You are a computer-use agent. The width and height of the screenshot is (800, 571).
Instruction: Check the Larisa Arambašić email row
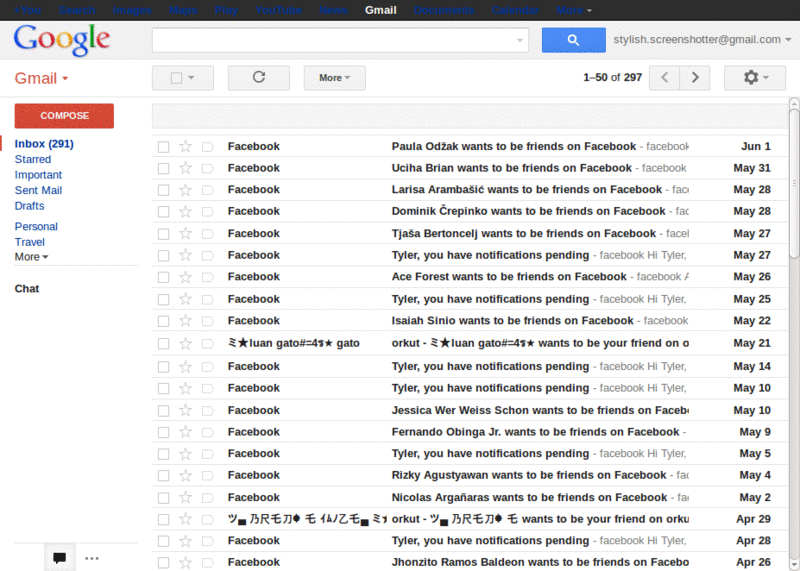pyautogui.click(x=163, y=190)
